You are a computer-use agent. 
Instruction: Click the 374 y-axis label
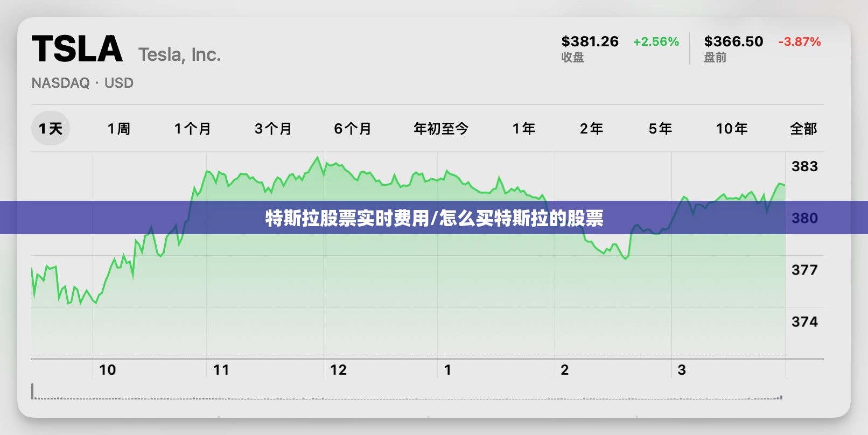click(804, 321)
